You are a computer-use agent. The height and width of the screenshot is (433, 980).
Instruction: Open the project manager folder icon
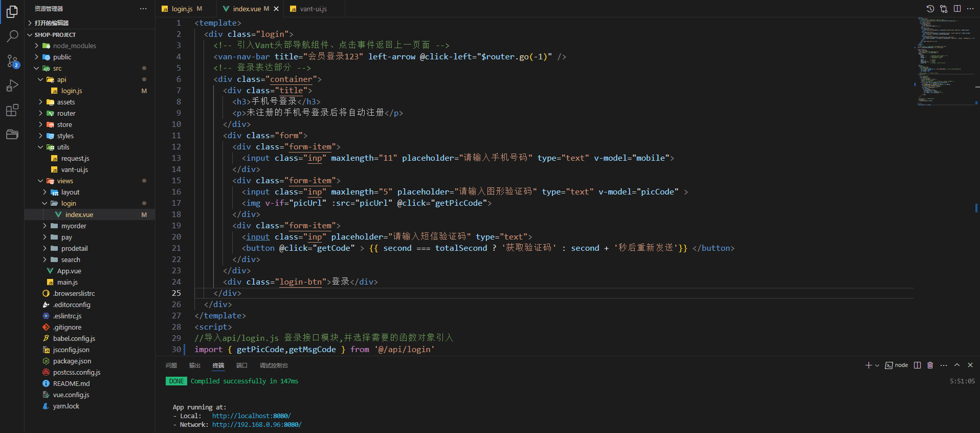tap(12, 135)
